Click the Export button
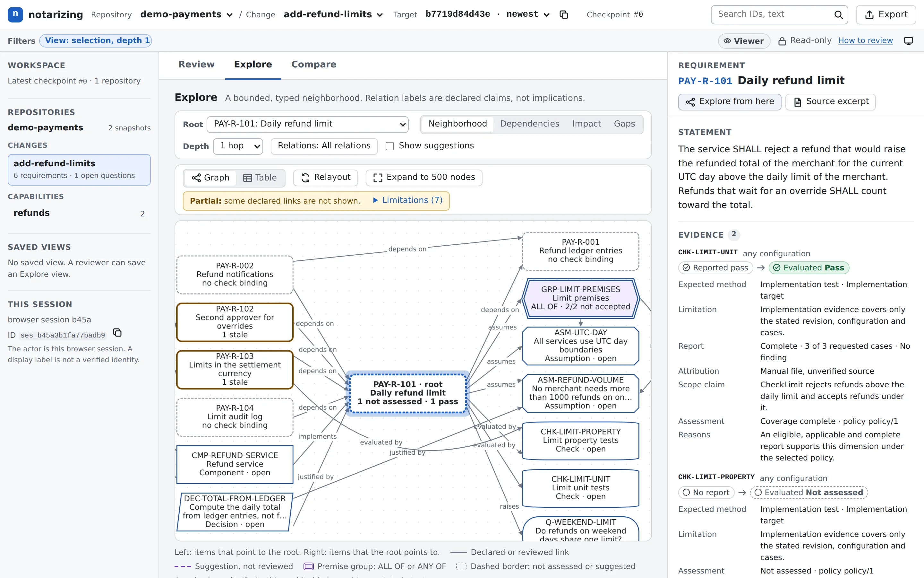This screenshot has width=924, height=578. [x=886, y=14]
